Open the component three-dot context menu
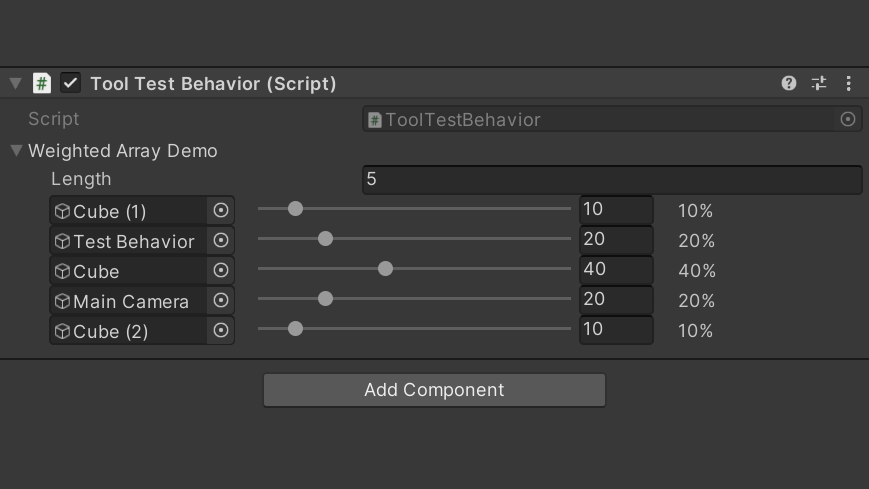869x489 pixels. pos(848,83)
